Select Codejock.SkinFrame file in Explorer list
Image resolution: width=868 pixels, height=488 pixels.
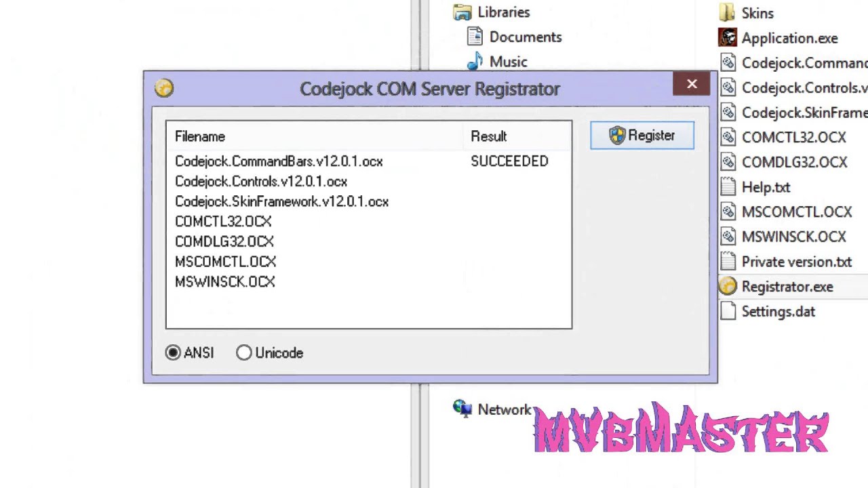(x=804, y=113)
